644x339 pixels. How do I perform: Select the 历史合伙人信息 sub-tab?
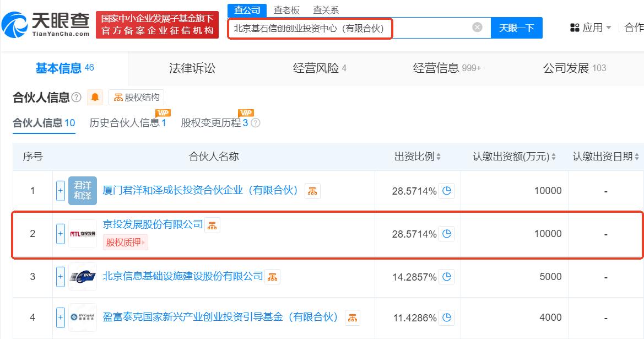[x=128, y=123]
